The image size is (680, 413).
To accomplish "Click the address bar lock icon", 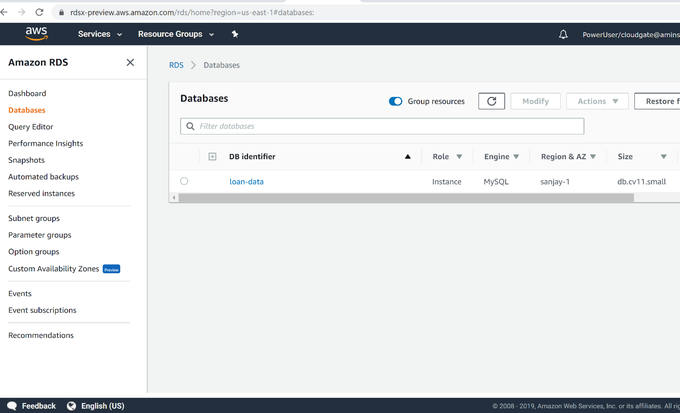I will point(61,13).
